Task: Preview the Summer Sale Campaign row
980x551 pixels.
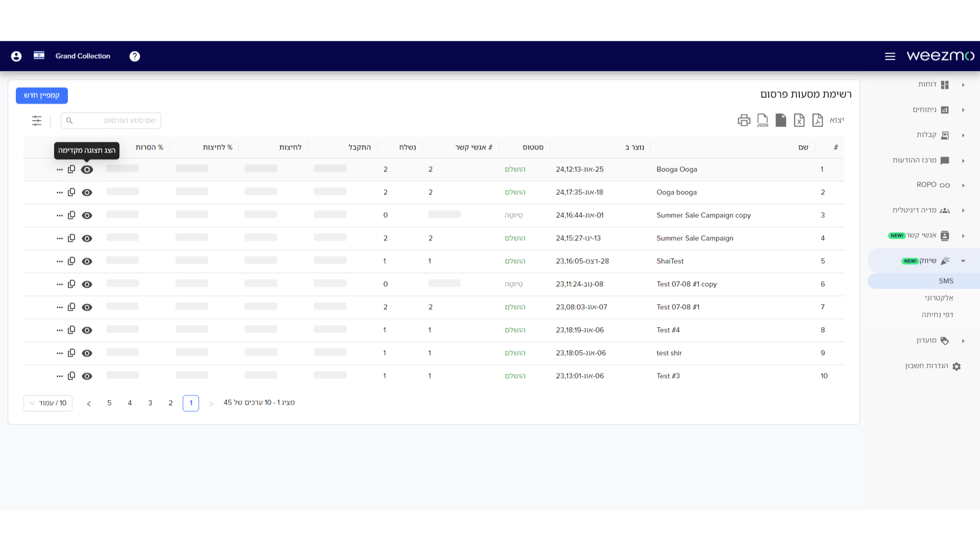Action: point(87,238)
